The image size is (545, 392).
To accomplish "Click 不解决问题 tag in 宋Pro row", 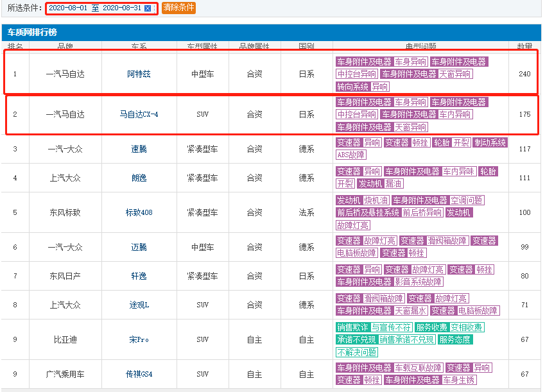I will click(357, 352).
